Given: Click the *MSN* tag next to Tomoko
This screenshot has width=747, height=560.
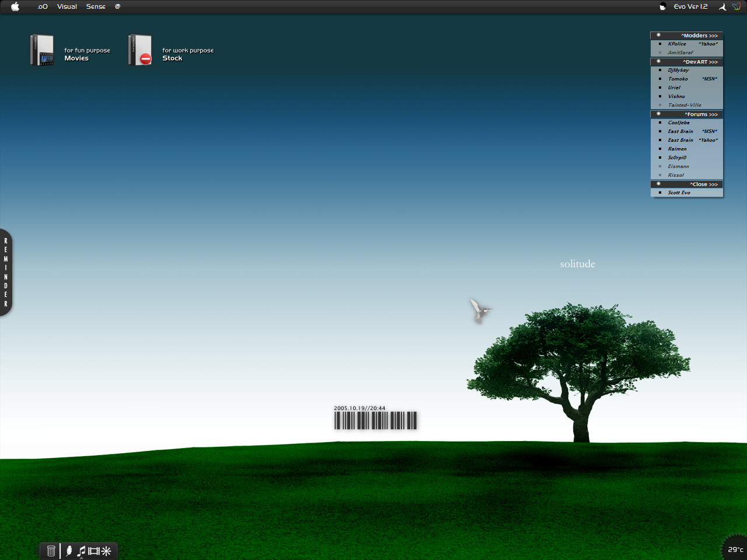Looking at the screenshot, I should coord(710,79).
